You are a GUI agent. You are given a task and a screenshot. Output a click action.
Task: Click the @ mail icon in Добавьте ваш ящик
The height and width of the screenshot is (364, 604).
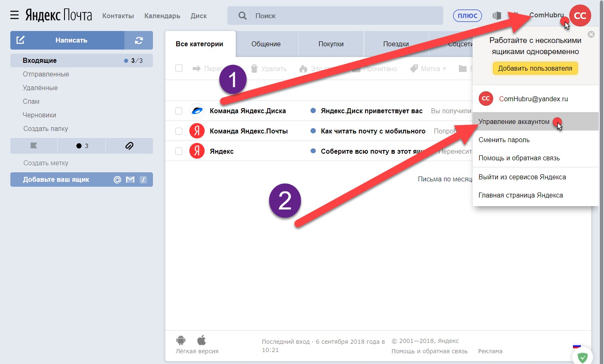point(117,180)
